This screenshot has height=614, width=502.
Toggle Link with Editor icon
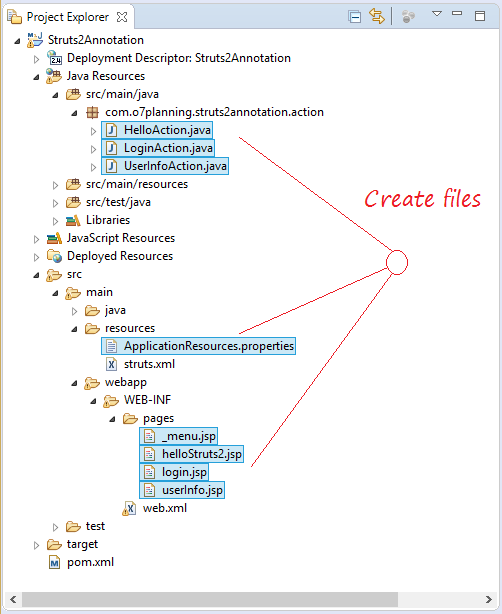pyautogui.click(x=377, y=16)
